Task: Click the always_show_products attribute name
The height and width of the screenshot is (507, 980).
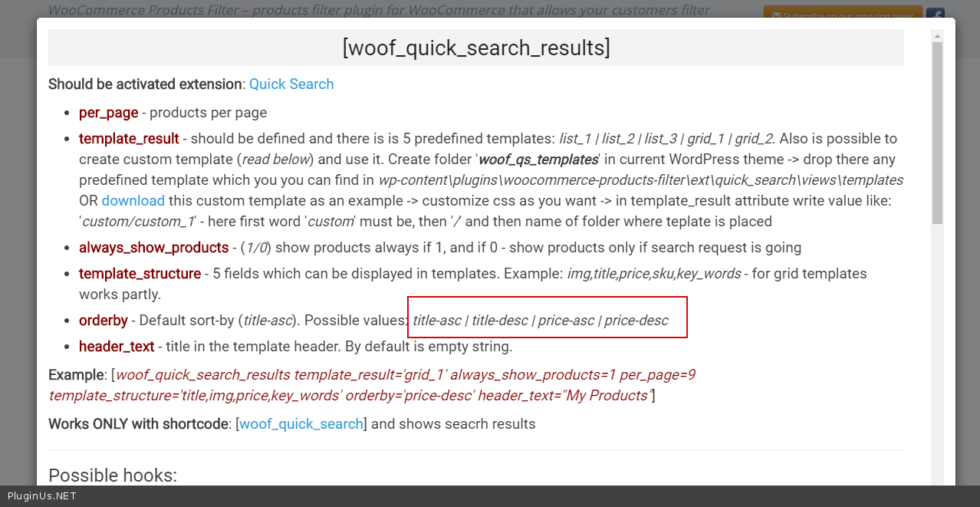Action: 153,248
